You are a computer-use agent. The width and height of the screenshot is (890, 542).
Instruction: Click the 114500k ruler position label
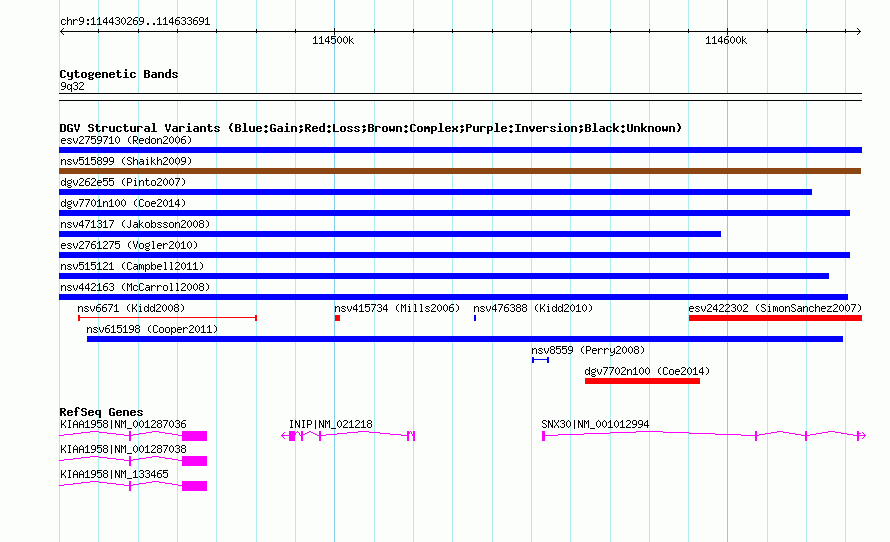333,41
